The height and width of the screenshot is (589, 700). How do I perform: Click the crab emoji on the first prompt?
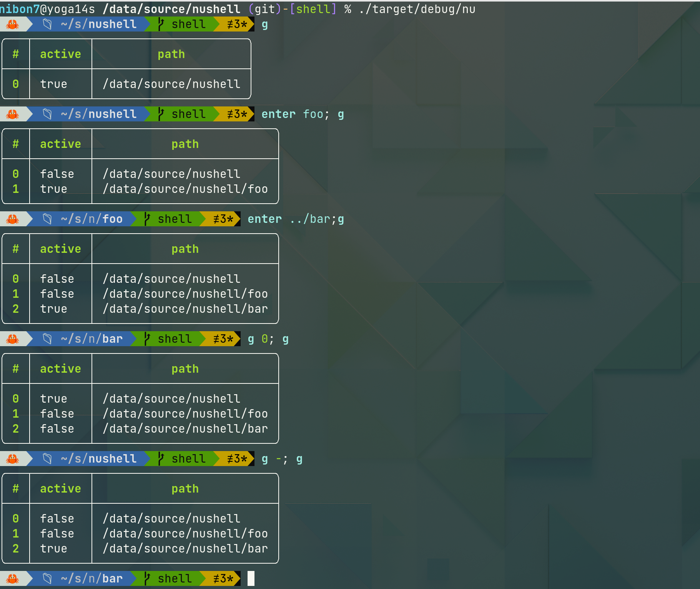[12, 24]
